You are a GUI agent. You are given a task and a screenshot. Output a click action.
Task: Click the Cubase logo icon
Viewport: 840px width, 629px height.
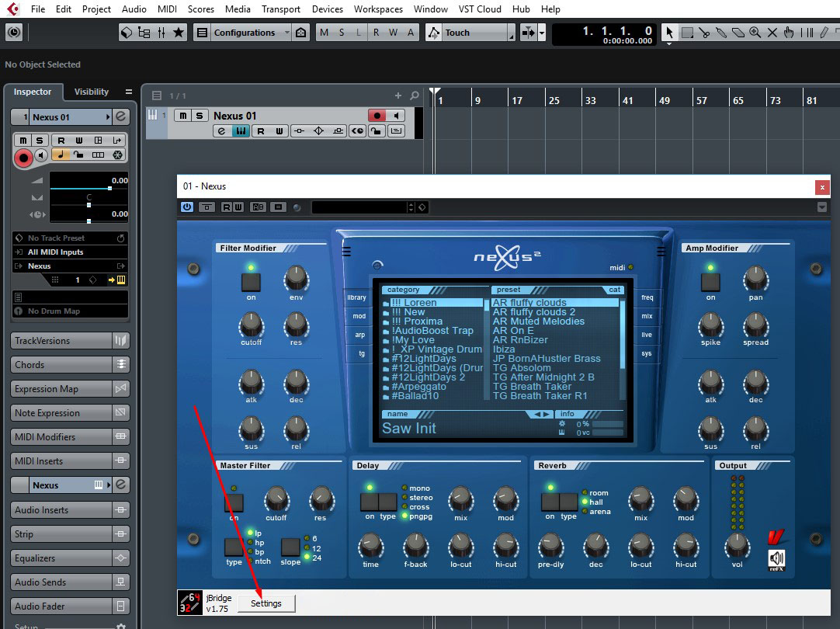[13, 9]
